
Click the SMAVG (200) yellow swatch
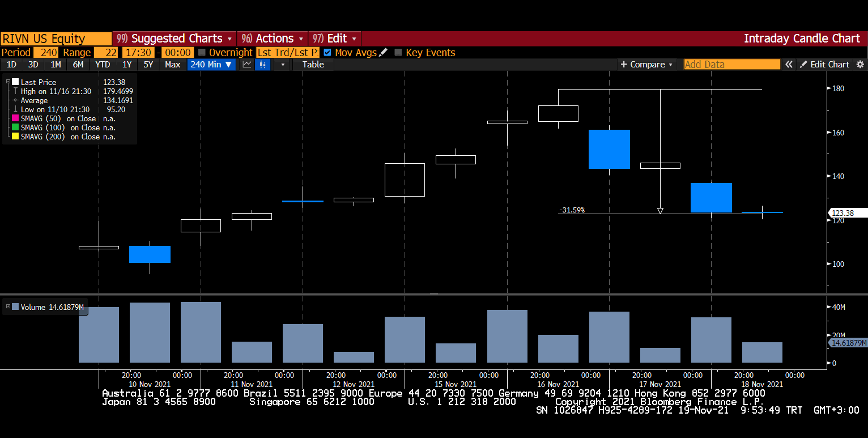point(15,137)
